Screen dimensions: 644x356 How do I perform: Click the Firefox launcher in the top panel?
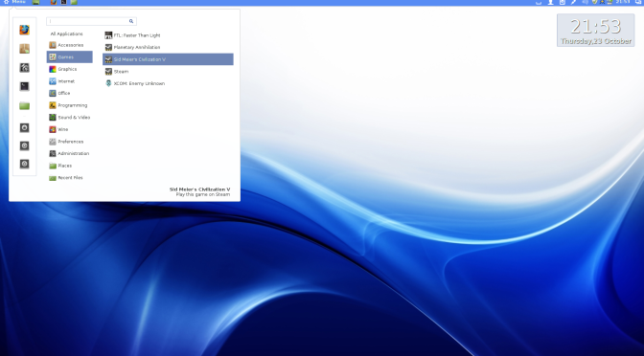point(54,2)
